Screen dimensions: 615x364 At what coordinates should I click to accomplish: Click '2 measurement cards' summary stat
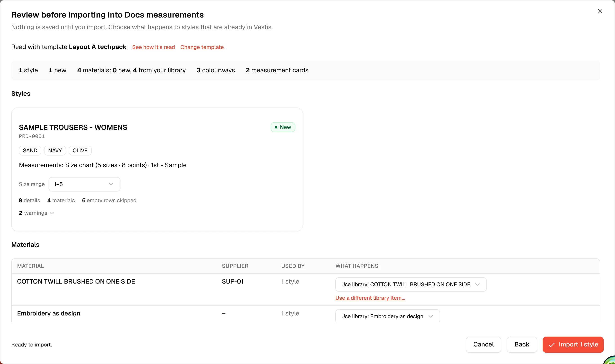277,70
